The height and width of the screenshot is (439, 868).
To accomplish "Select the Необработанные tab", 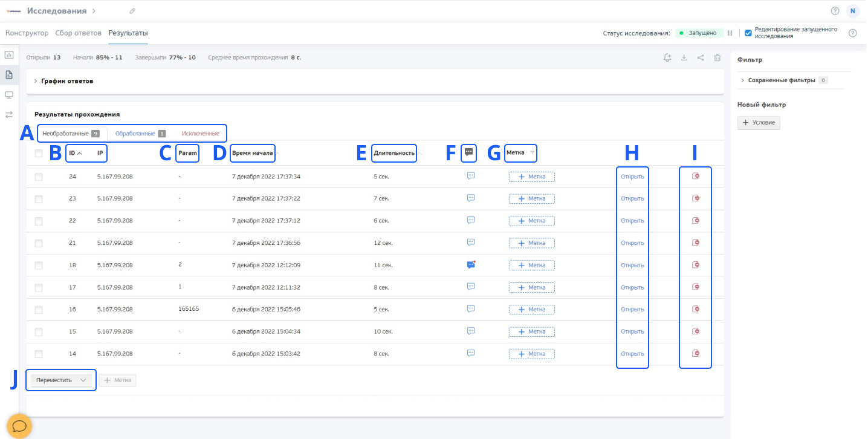I will 72,133.
